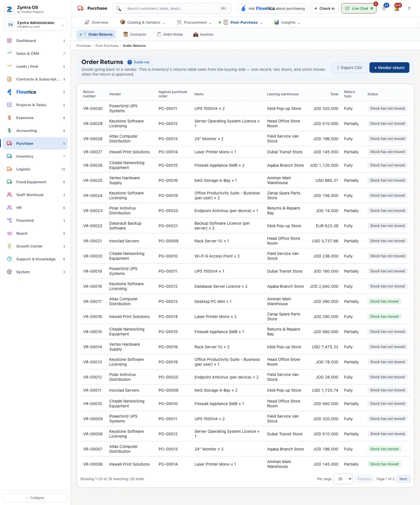Switch to the Invoices sub-tab
Viewport: 420px width, 505px height.
pos(203,35)
